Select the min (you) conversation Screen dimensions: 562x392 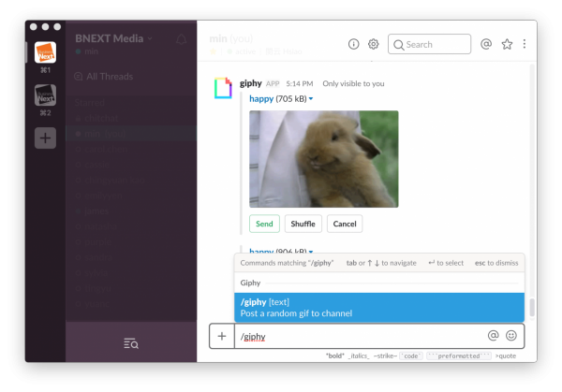131,134
